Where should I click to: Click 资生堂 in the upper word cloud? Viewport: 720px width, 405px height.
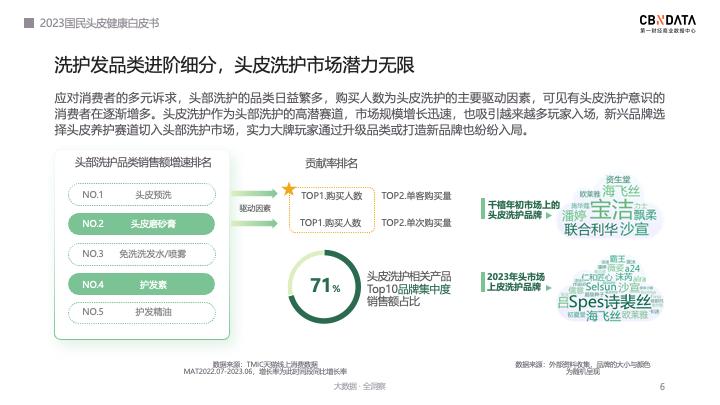coord(618,180)
